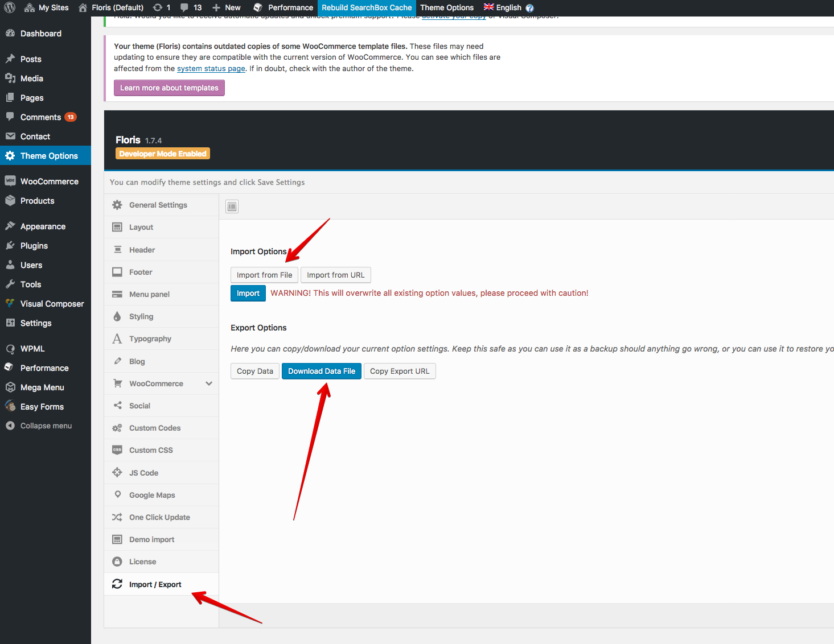
Task: Open Comments with 13 pending badge
Action: pos(46,117)
